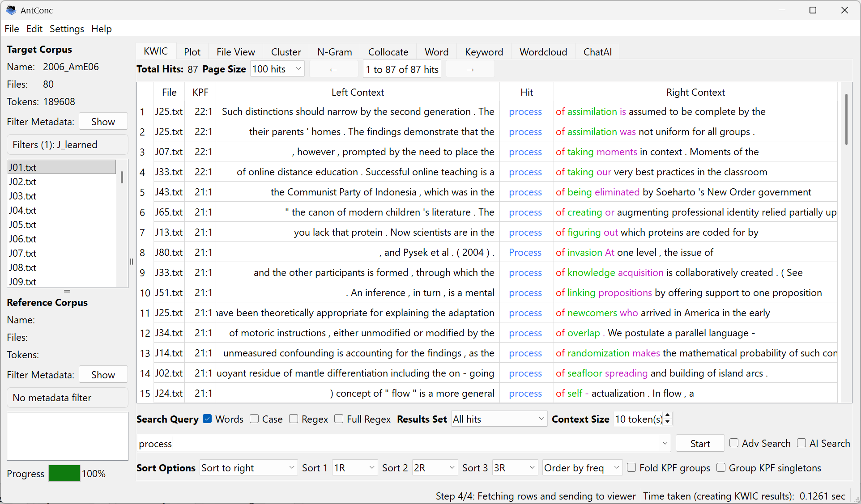Screen dimensions: 861x504
Task: Expand the Results Set All hits dropdown
Action: click(499, 419)
